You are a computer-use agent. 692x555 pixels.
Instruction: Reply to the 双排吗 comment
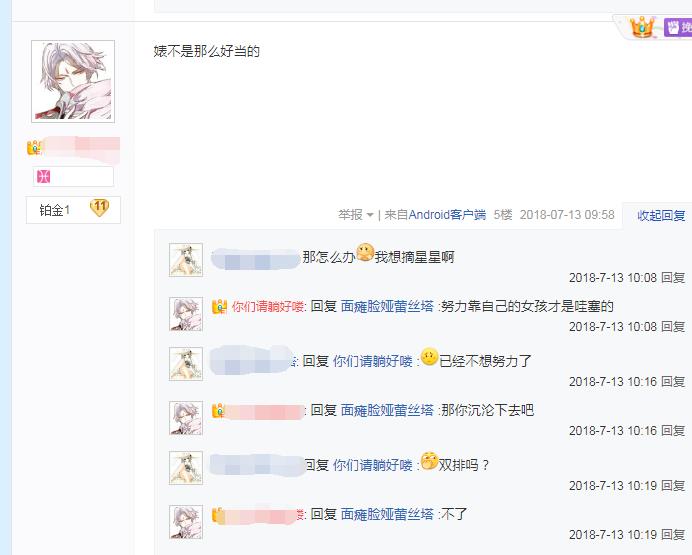(x=673, y=485)
